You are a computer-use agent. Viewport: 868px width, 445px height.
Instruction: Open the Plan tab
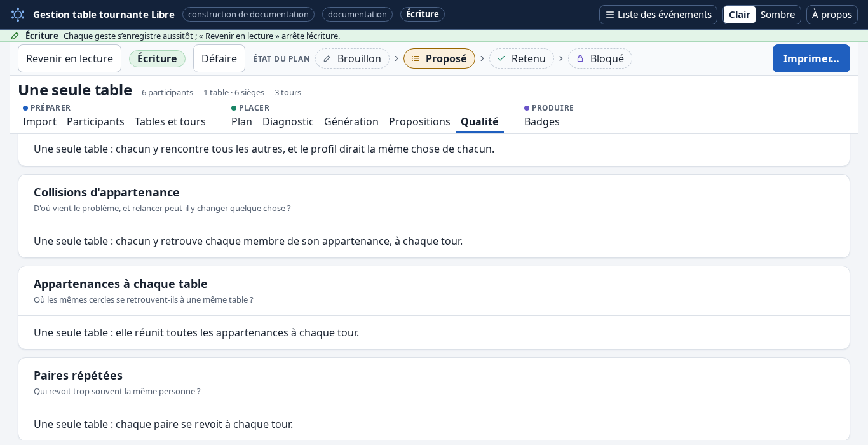[241, 121]
